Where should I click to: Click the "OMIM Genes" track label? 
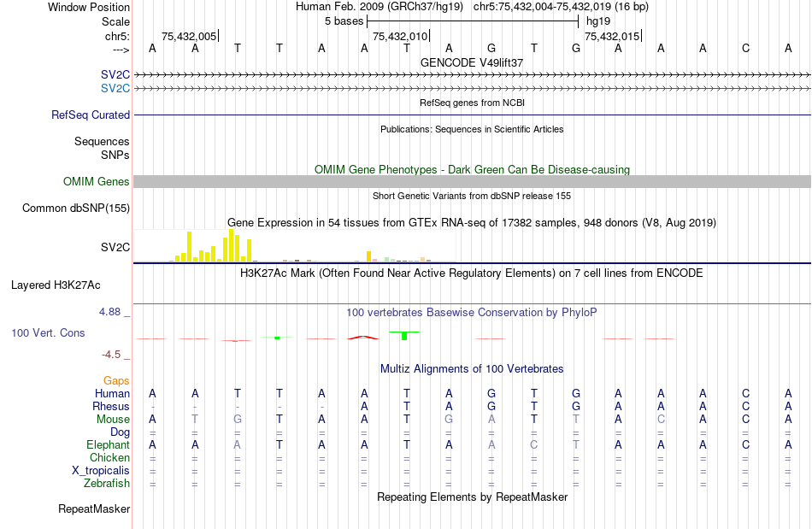pyautogui.click(x=97, y=182)
